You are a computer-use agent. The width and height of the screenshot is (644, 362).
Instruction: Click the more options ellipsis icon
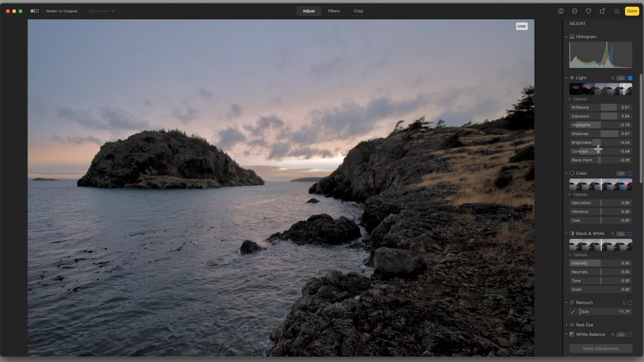pos(575,11)
